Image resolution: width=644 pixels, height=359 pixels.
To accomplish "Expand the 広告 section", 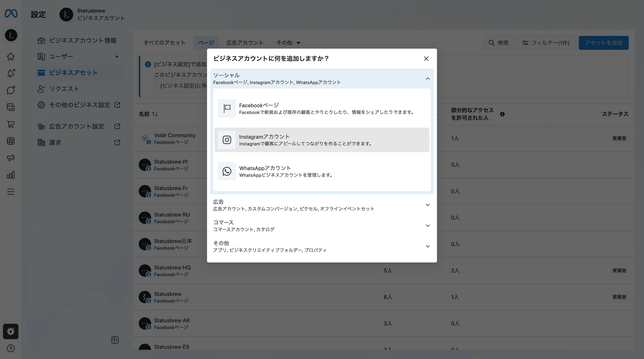I will tap(427, 205).
